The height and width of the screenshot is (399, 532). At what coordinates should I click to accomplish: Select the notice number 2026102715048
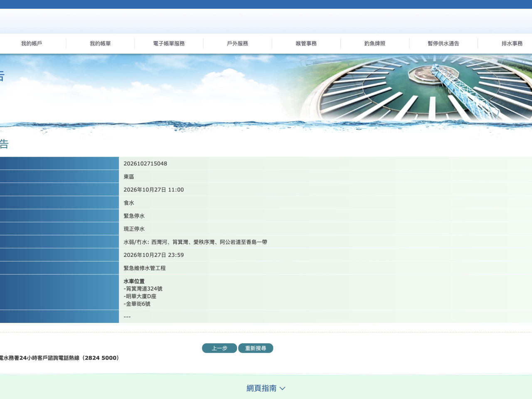click(x=145, y=164)
